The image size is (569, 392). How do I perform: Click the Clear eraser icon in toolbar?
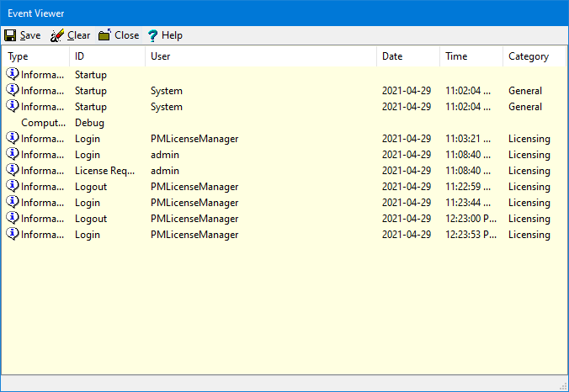click(57, 35)
